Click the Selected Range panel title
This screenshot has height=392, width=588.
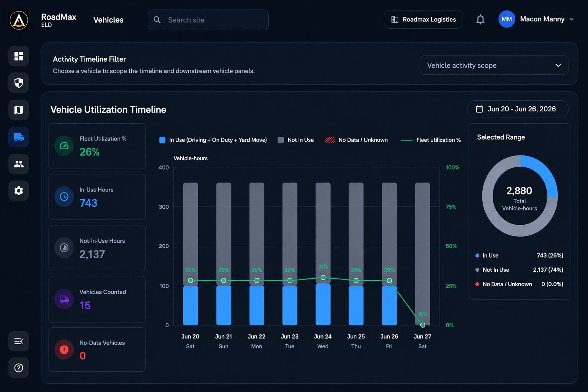pyautogui.click(x=501, y=137)
